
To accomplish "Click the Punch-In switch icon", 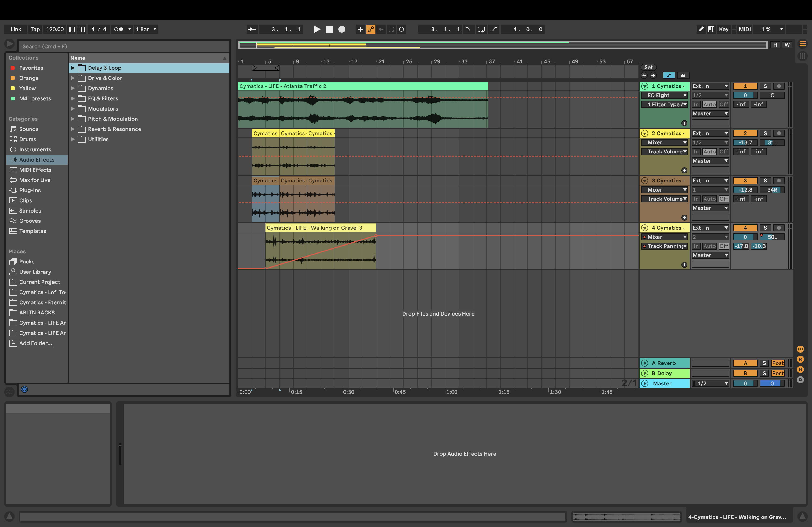I will [469, 29].
